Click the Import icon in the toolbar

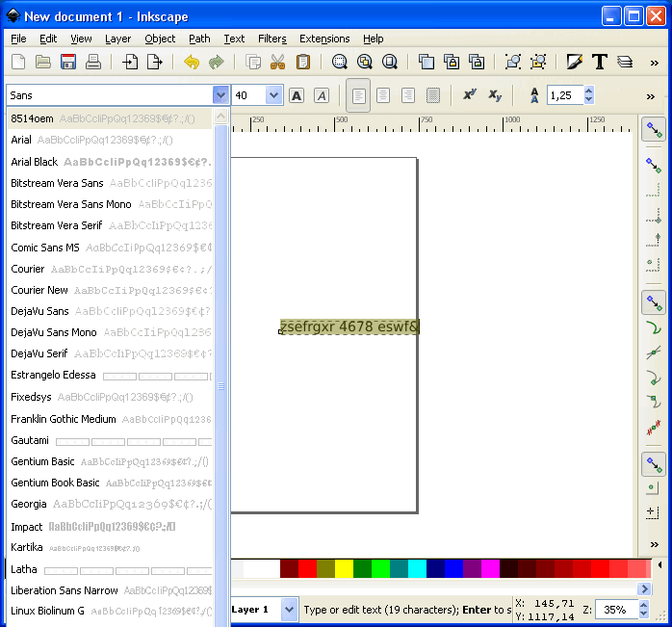point(130,63)
